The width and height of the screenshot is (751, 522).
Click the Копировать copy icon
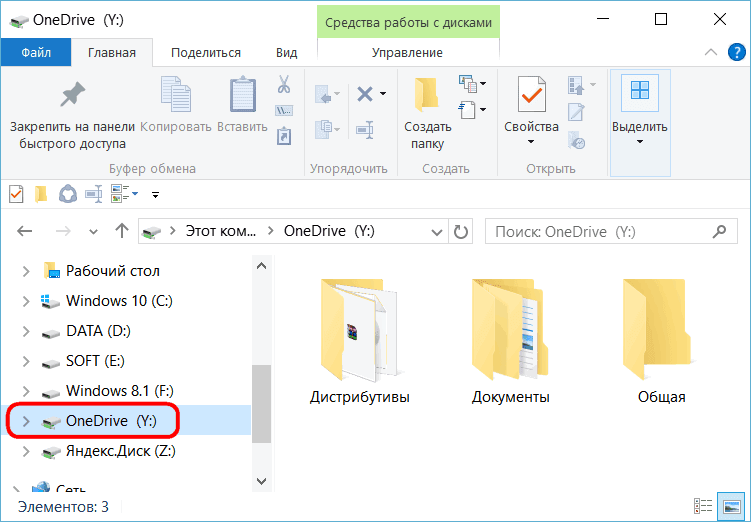pyautogui.click(x=176, y=94)
